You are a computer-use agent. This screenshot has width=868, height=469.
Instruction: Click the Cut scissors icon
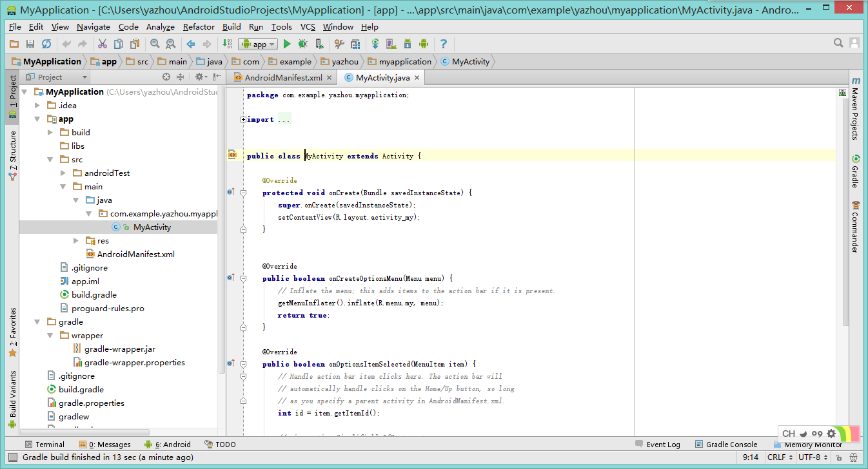(102, 44)
